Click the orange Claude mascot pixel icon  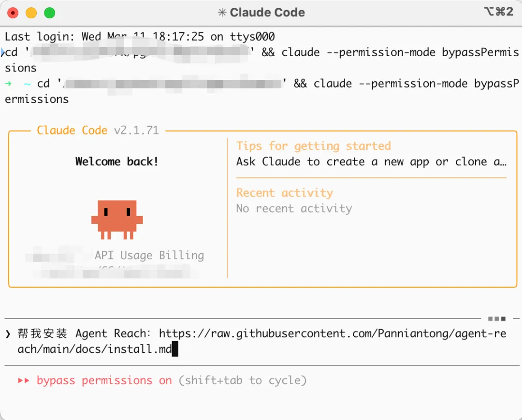[x=117, y=219]
